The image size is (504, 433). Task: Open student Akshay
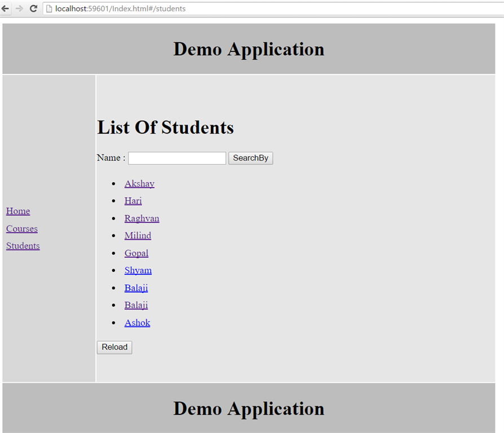[x=139, y=184]
